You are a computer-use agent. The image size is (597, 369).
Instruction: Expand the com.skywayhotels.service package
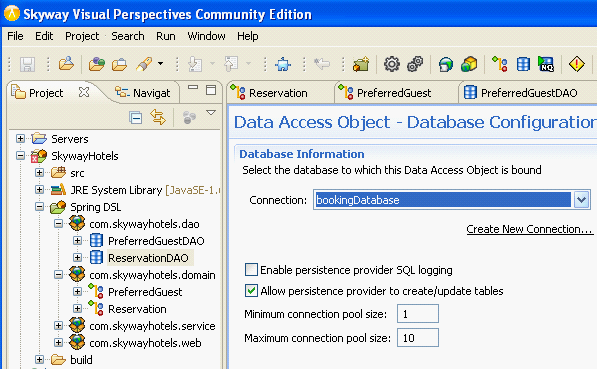[58, 326]
